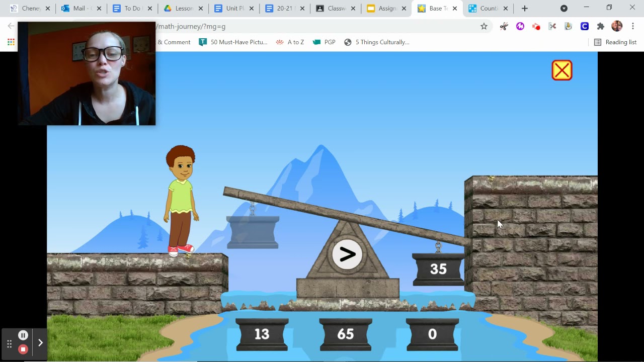Close the 20-21 tab
The height and width of the screenshot is (362, 644).
pyautogui.click(x=302, y=9)
